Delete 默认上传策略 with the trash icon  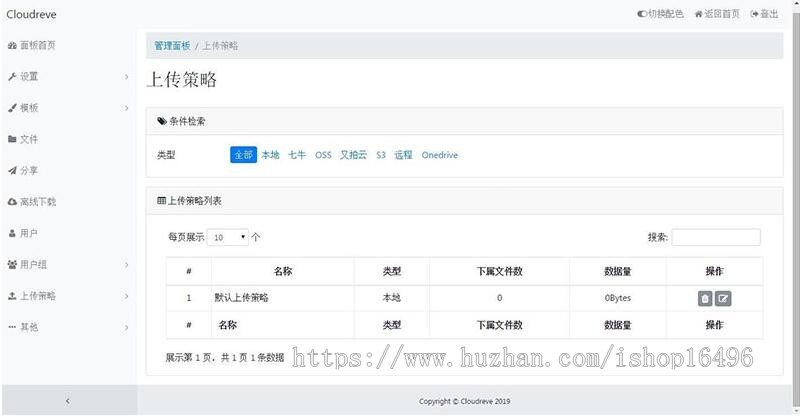click(x=705, y=299)
